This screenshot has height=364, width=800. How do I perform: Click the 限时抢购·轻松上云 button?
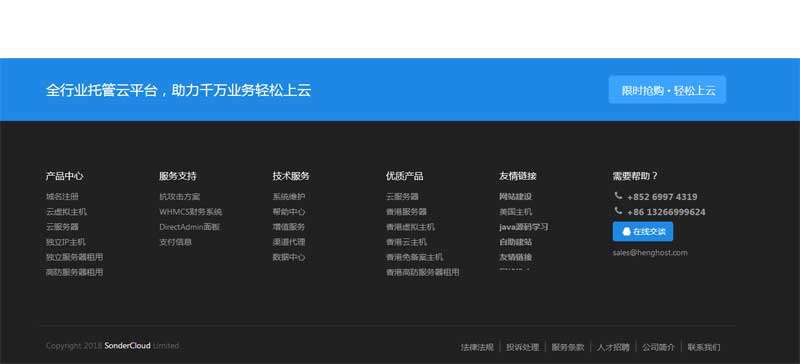tap(667, 90)
